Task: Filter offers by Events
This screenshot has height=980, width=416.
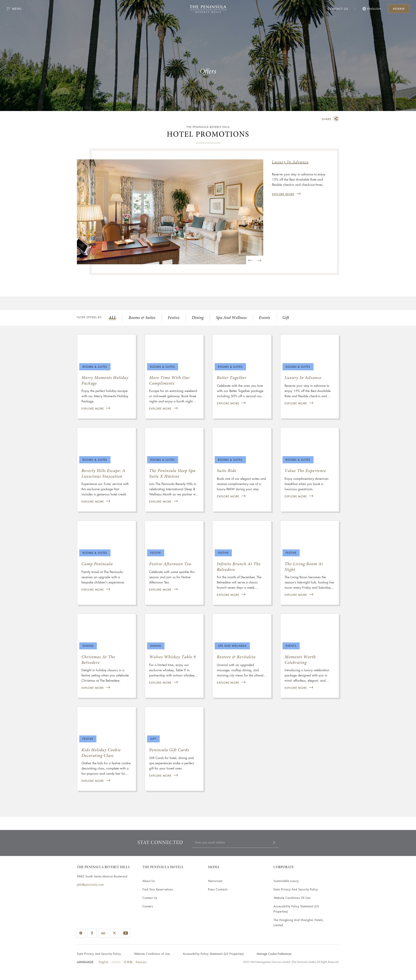Action: click(x=264, y=318)
